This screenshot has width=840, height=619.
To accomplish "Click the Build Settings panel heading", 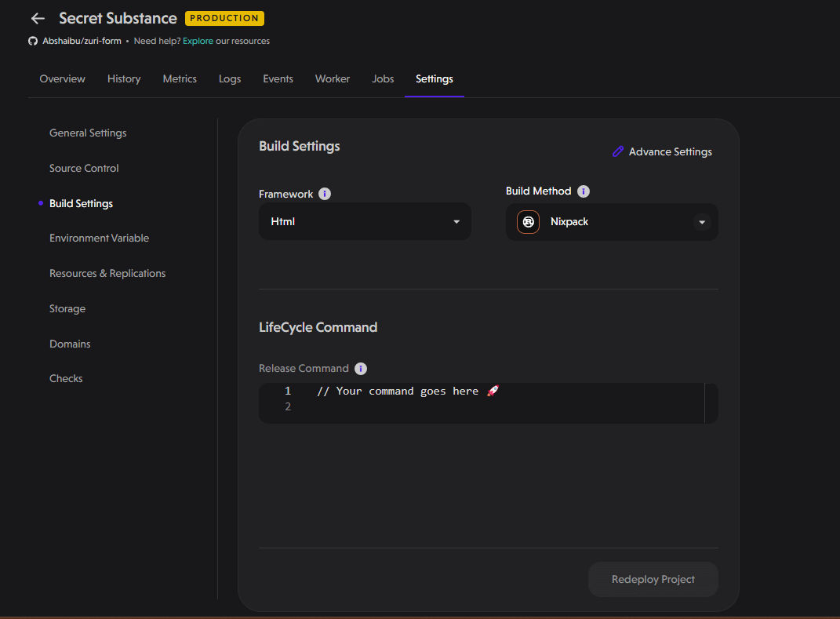I will click(300, 146).
